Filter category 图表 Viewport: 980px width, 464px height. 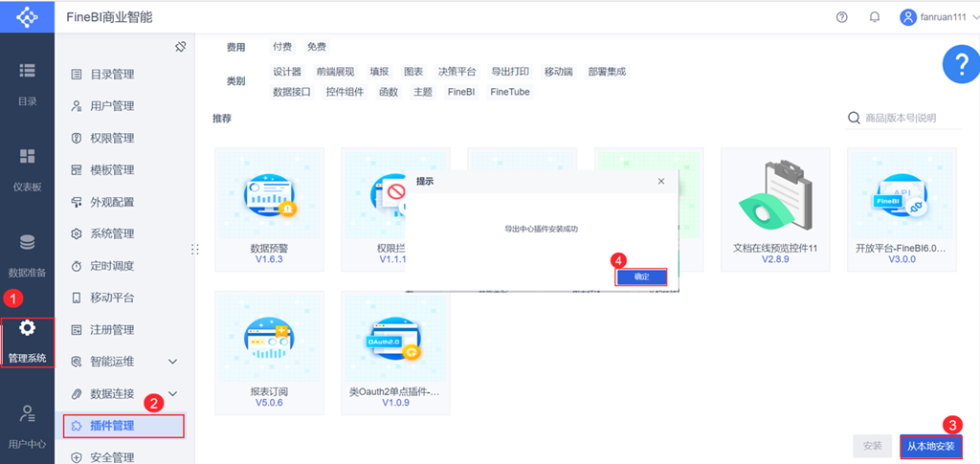413,72
